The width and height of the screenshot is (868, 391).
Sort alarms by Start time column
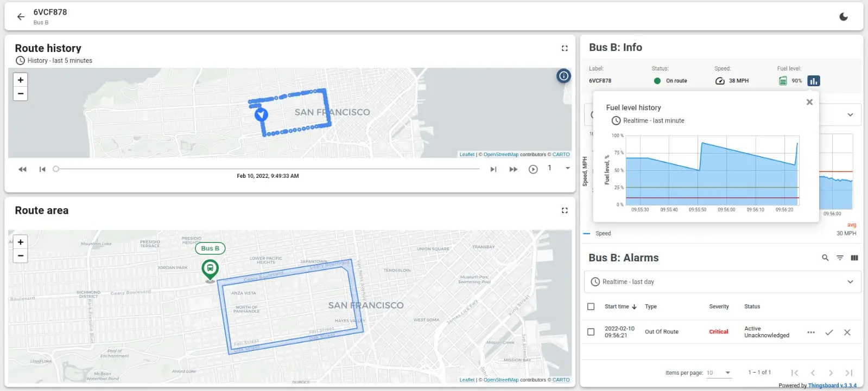point(620,307)
